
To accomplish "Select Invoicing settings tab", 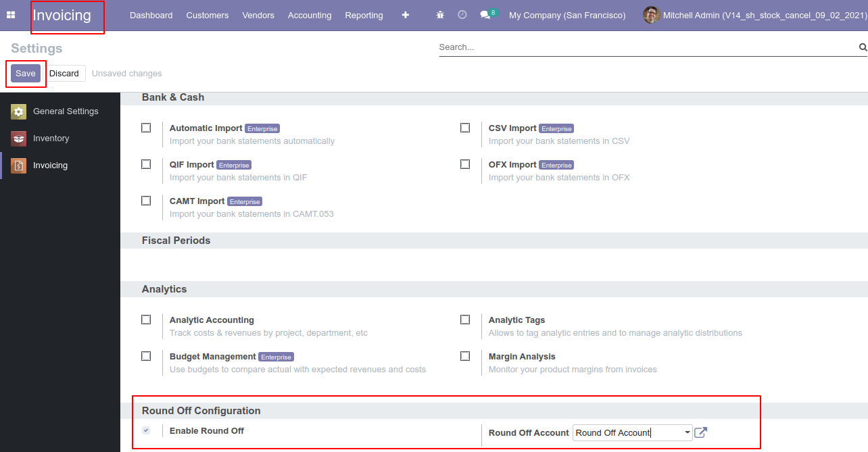I will tap(60, 166).
